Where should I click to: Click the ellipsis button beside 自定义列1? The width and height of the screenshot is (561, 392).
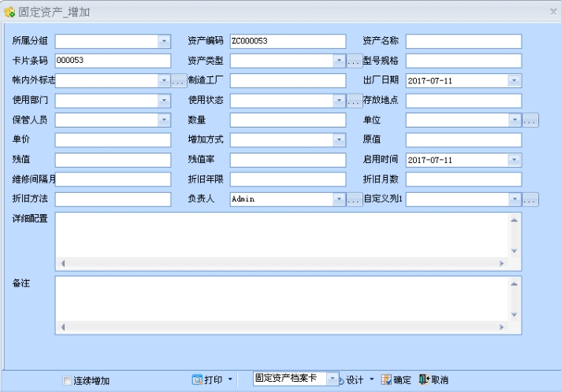click(x=529, y=199)
